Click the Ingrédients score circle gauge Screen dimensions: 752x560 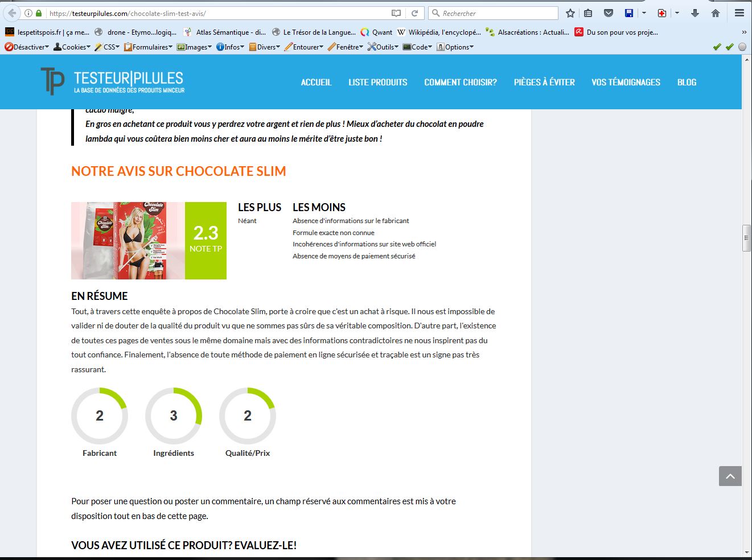pyautogui.click(x=174, y=416)
